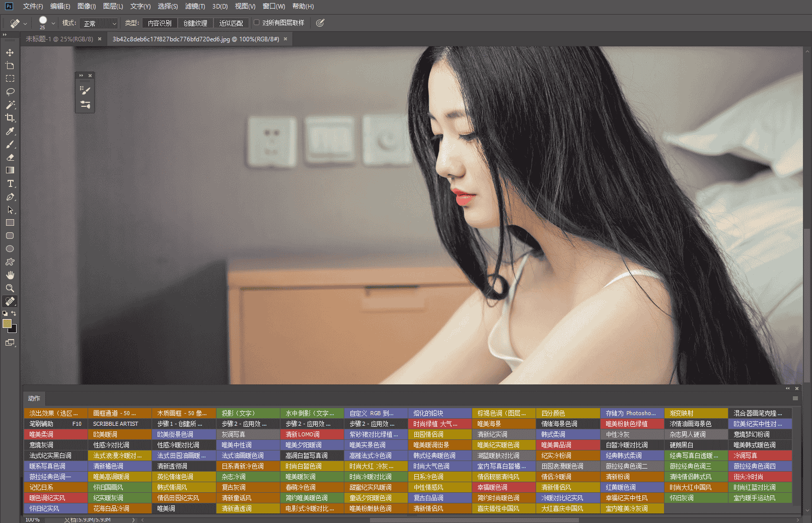The height and width of the screenshot is (523, 812).
Task: Expand the toolbar with top double arrows
Action: [x=5, y=35]
